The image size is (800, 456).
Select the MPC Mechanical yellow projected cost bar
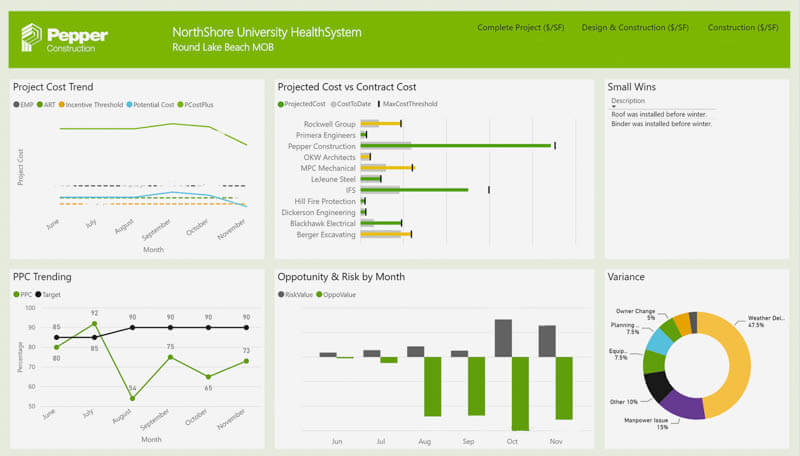pyautogui.click(x=388, y=168)
